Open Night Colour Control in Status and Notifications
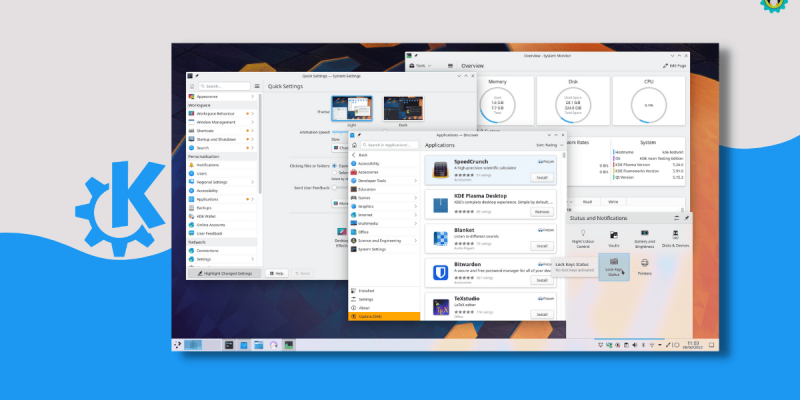 point(583,239)
